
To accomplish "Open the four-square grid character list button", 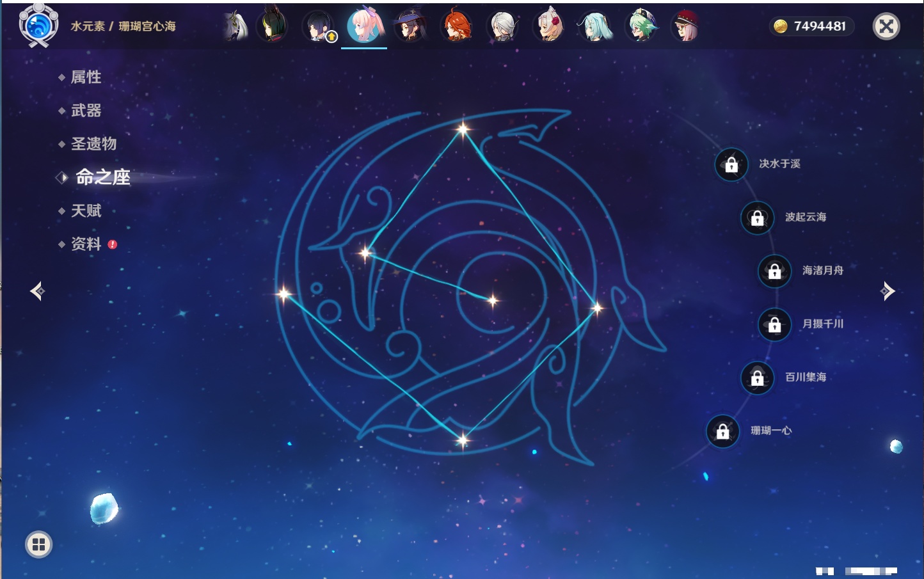I will point(38,544).
